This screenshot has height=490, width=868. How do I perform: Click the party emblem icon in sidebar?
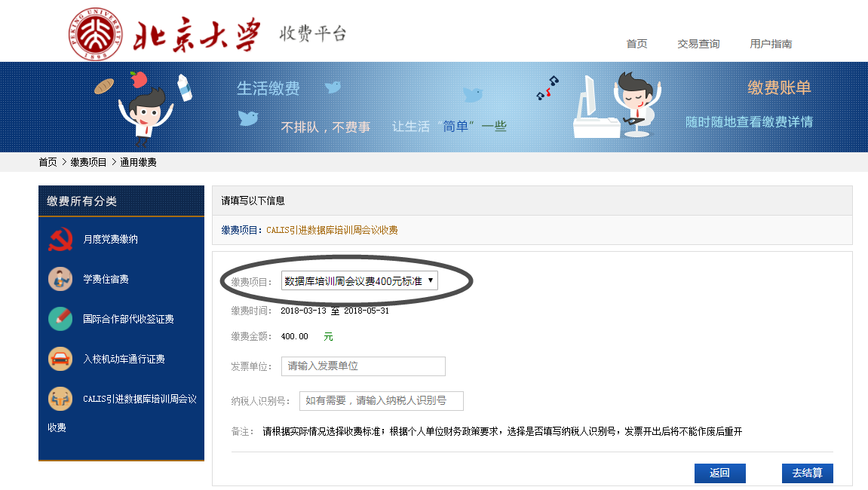tap(60, 239)
